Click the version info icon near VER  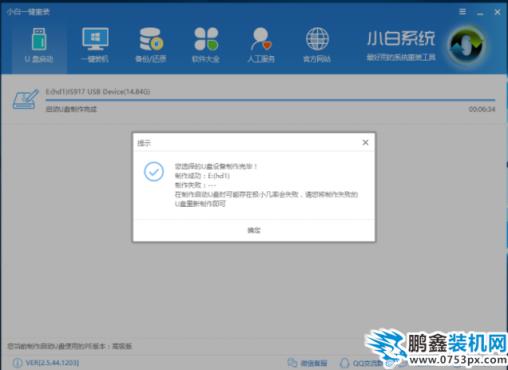coord(17,363)
